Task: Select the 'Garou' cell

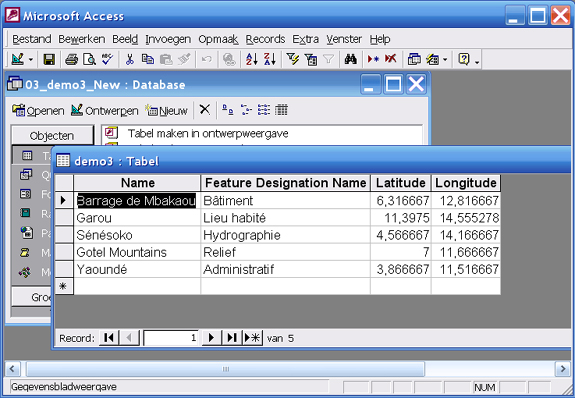Action: point(137,218)
